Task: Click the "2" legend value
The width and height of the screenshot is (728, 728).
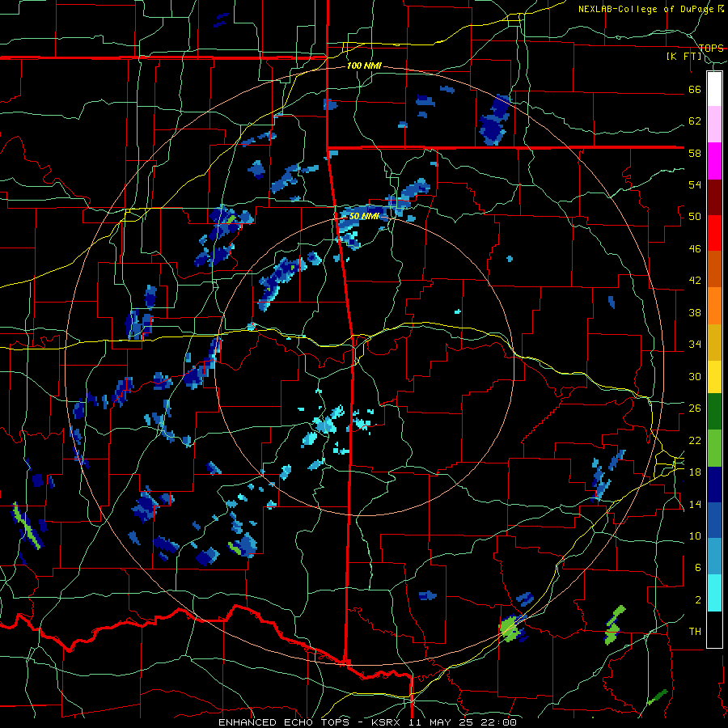Action: [698, 600]
